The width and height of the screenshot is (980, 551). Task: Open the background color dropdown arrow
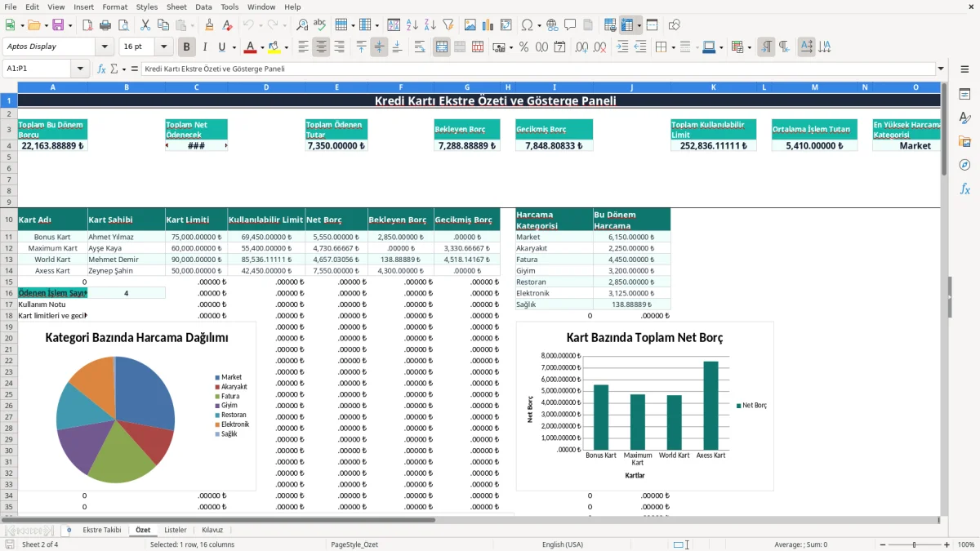point(286,47)
